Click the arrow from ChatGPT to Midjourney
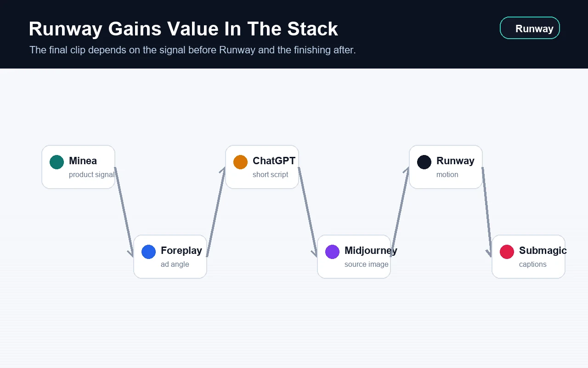Viewport: 588px width, 368px height. coord(308,212)
